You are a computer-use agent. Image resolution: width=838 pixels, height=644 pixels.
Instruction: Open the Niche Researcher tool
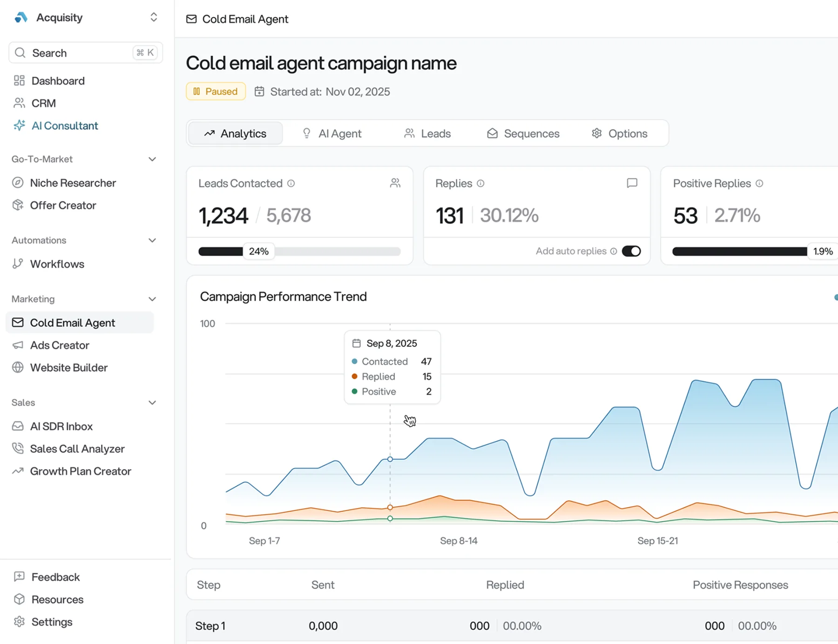coord(73,183)
